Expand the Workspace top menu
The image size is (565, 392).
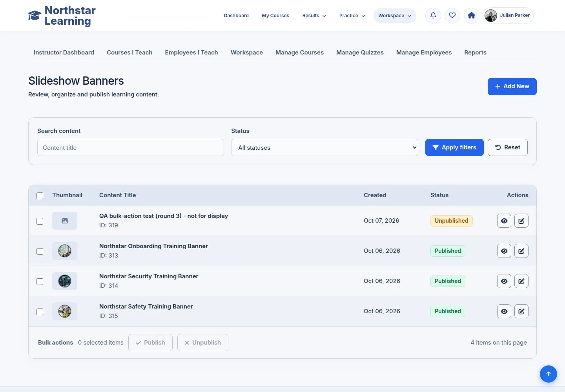395,16
